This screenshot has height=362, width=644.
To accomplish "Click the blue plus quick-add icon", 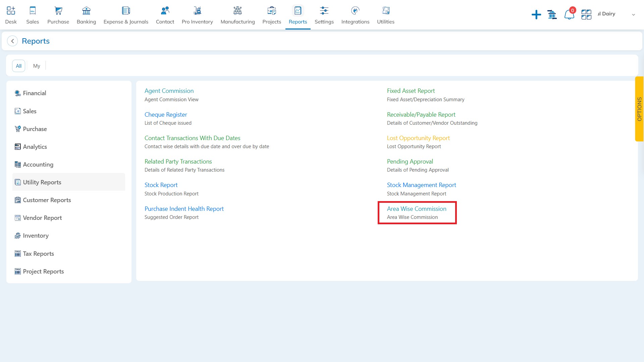I will [536, 14].
